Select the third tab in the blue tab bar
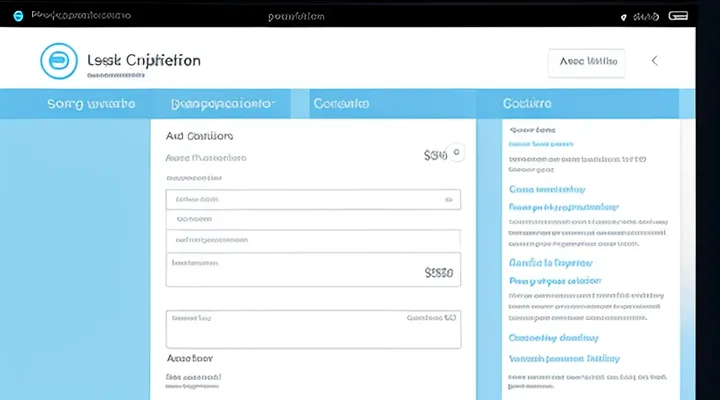 coord(340,103)
